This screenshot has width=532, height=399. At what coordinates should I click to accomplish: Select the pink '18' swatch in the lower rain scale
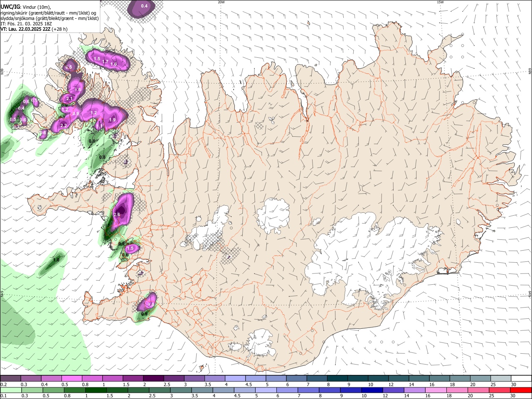[457, 390]
